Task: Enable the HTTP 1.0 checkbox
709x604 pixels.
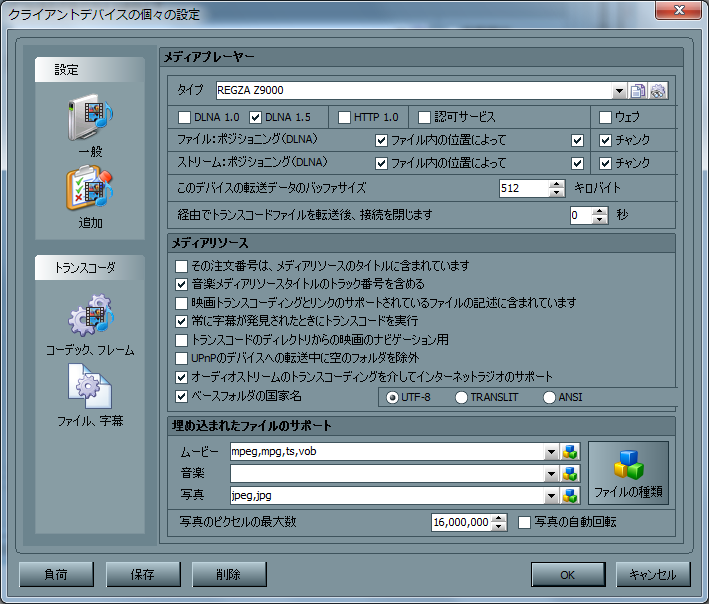Action: click(x=345, y=118)
